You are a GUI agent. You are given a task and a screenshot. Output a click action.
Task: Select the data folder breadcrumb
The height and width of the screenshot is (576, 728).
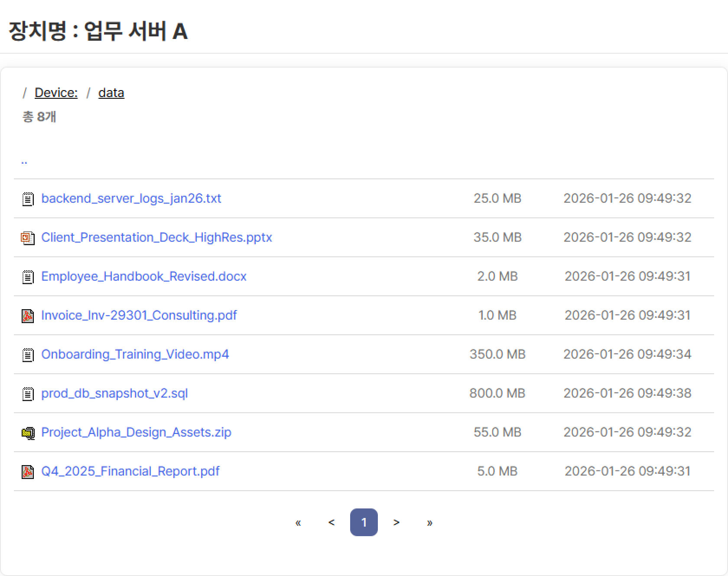pyautogui.click(x=111, y=93)
